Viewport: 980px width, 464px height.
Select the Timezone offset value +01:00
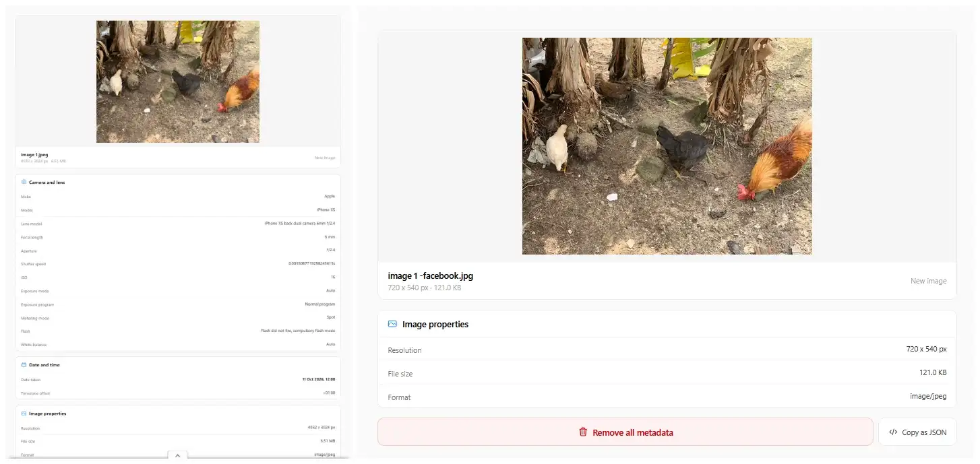point(329,393)
